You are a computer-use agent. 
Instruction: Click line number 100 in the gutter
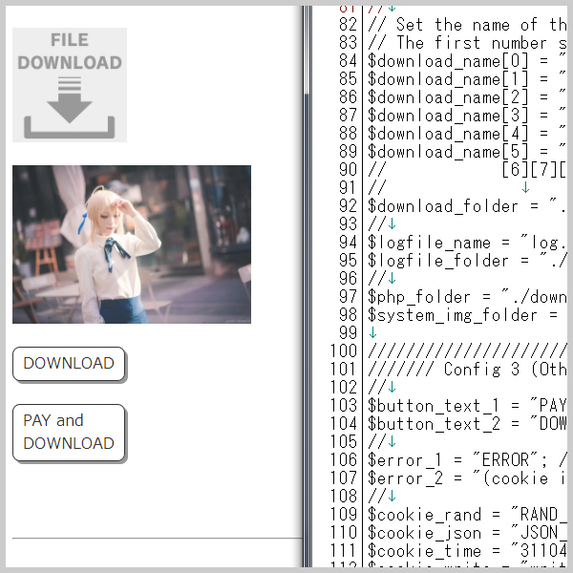click(x=344, y=351)
